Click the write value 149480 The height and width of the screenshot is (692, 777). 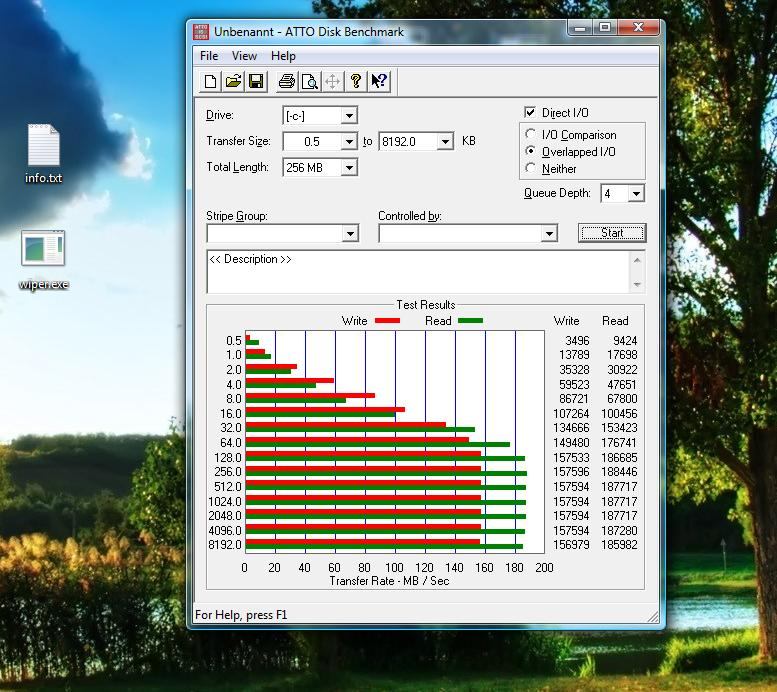click(x=571, y=443)
